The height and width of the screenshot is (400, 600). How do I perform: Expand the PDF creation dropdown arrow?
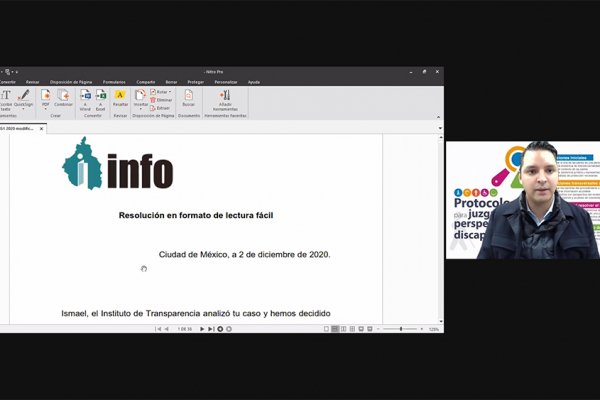(x=46, y=109)
